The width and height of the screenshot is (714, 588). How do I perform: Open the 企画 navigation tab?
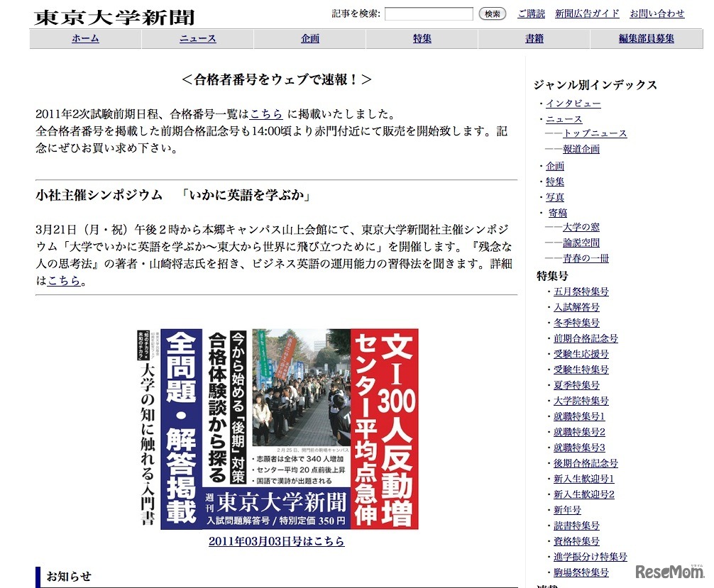point(310,39)
